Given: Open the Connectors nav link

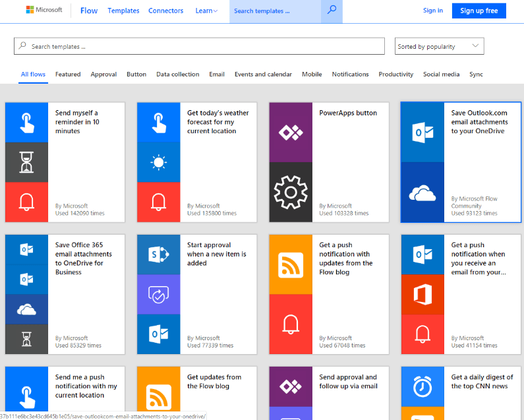Looking at the screenshot, I should (165, 11).
